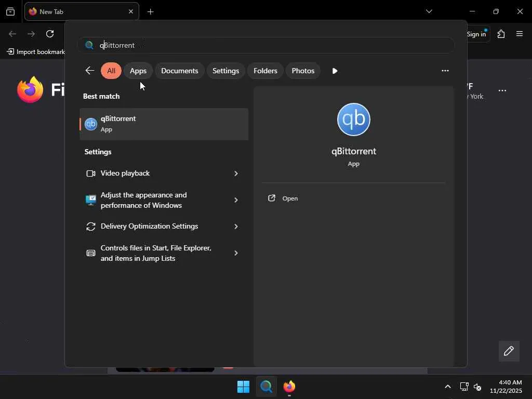Image resolution: width=532 pixels, height=399 pixels.
Task: Click the Open external-link icon in the preview pane
Action: coord(271,198)
